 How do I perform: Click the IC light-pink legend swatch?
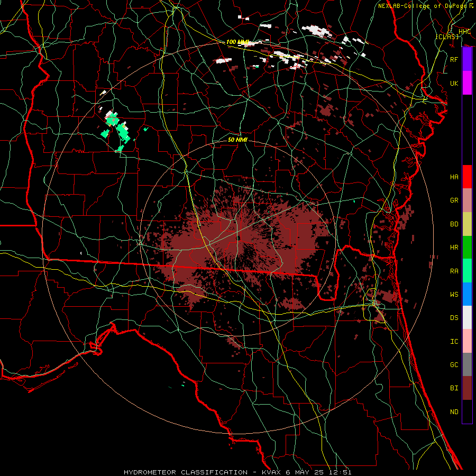(x=467, y=341)
